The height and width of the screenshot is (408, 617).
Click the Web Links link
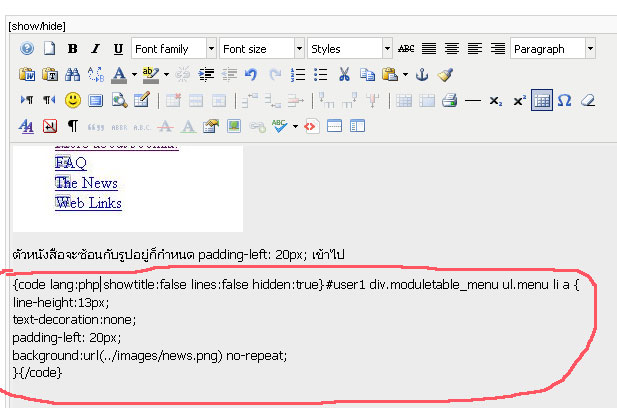tap(88, 203)
